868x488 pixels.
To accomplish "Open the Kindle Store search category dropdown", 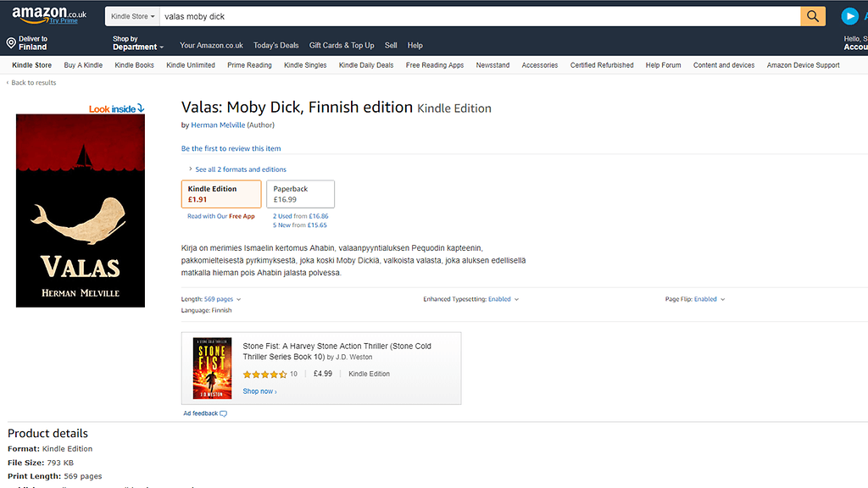I will pyautogui.click(x=131, y=15).
